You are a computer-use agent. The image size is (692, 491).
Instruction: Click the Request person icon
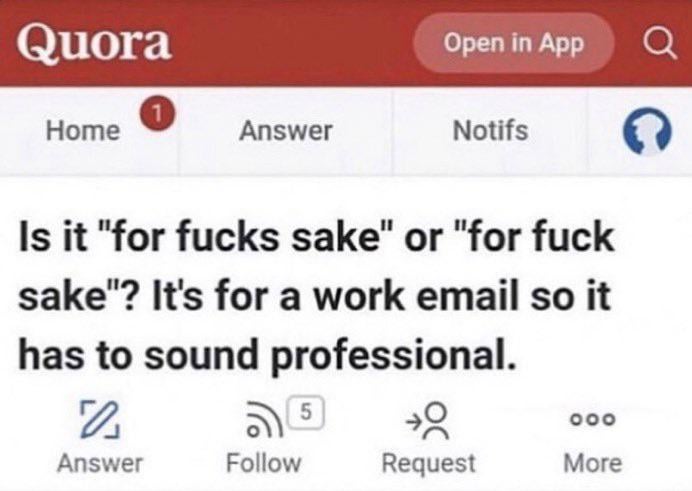pyautogui.click(x=429, y=420)
